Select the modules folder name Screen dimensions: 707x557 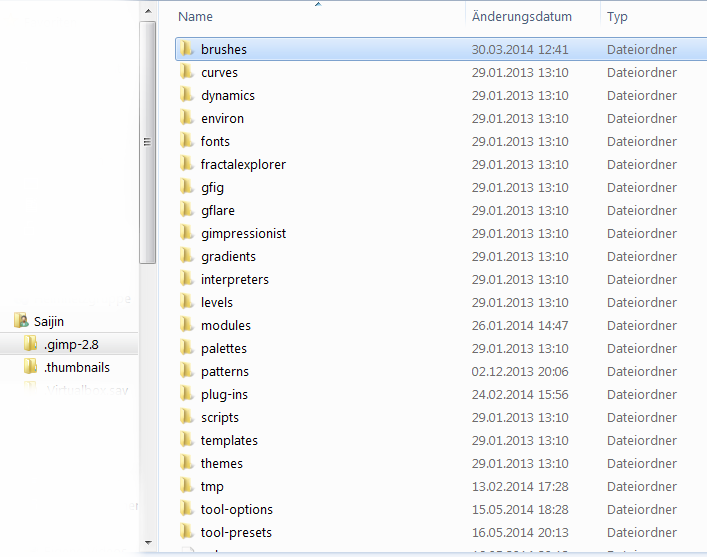225,326
